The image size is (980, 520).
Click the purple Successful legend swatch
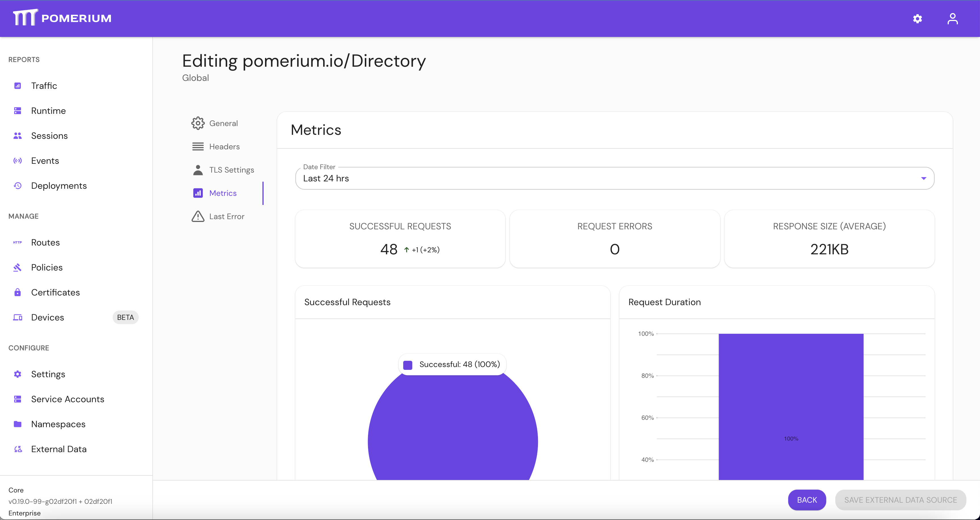[x=407, y=365]
